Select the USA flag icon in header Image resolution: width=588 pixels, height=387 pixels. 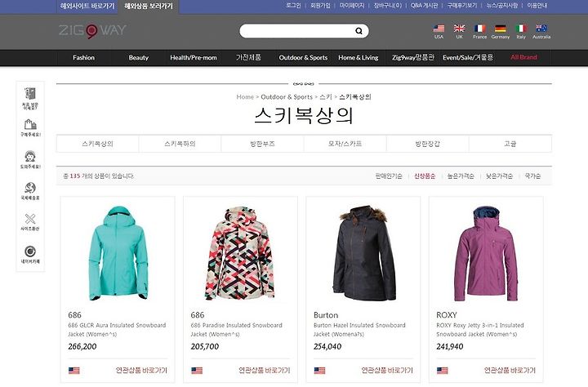point(439,29)
